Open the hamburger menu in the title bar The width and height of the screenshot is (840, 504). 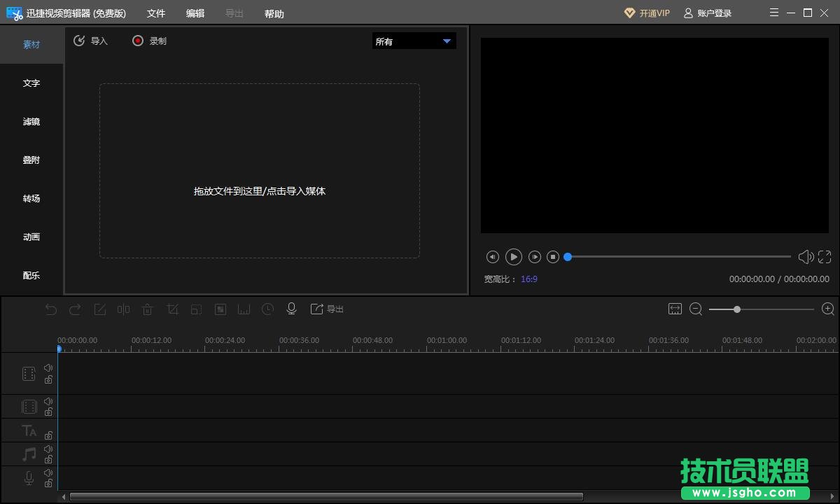773,13
